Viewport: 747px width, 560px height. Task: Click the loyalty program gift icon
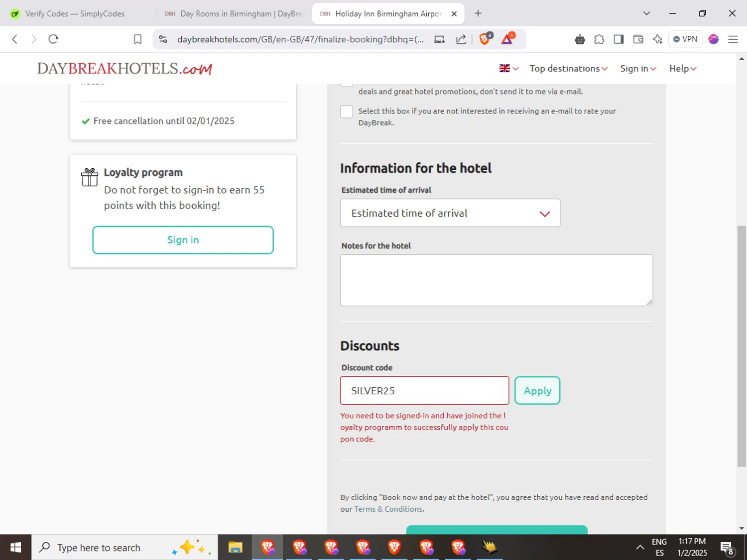coord(90,177)
